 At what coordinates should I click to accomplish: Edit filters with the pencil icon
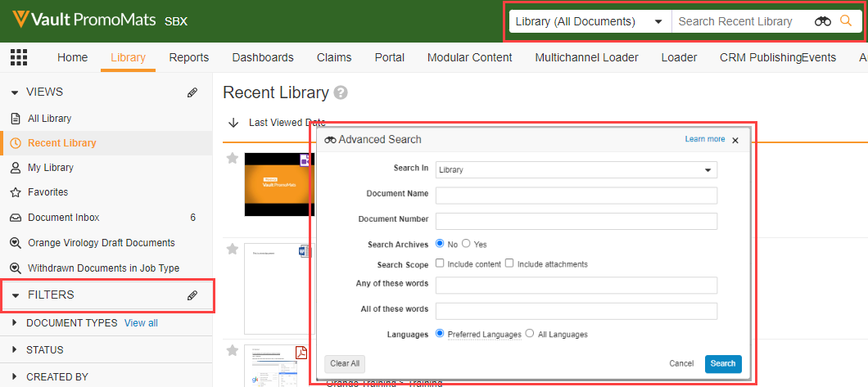pos(192,295)
